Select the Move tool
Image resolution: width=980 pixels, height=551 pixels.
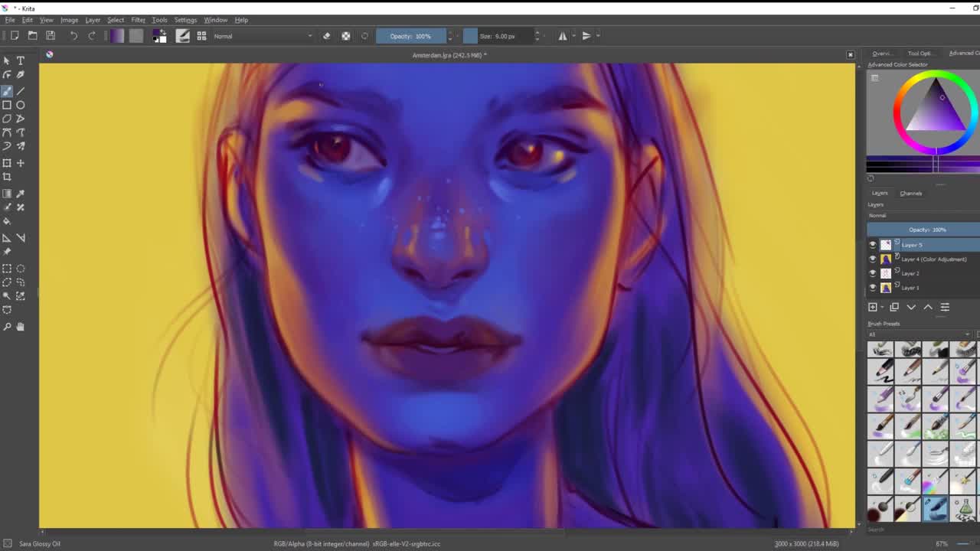pos(21,163)
